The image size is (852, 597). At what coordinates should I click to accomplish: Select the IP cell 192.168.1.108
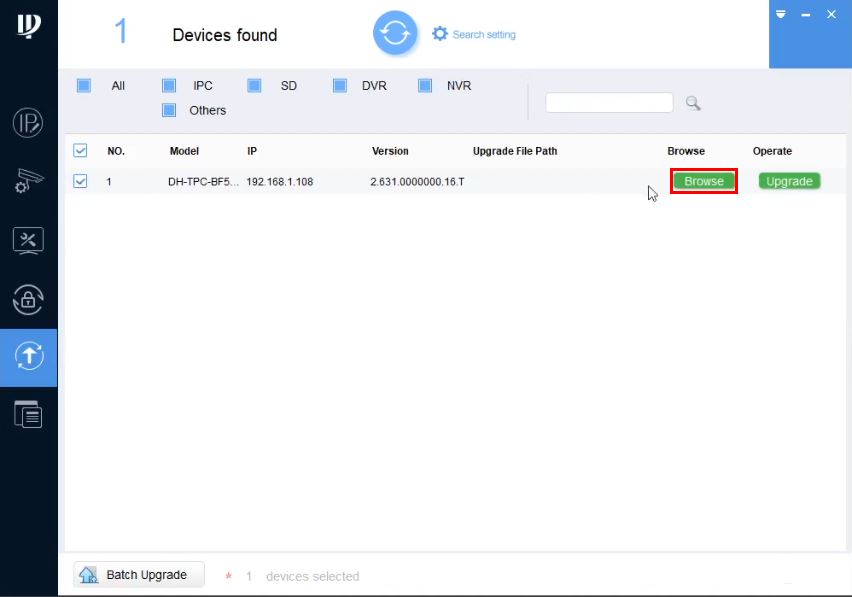(x=280, y=181)
